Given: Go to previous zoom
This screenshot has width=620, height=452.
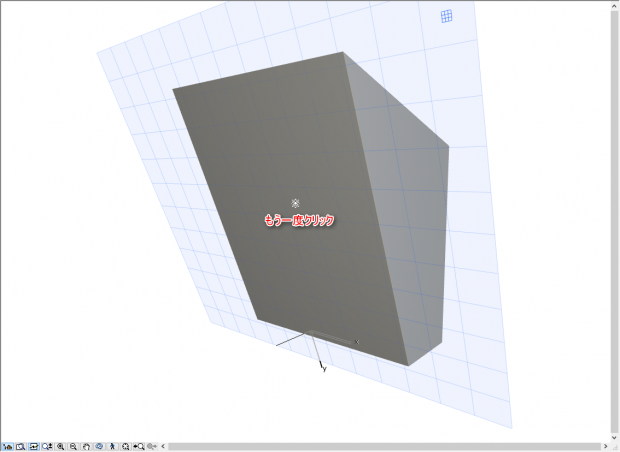Looking at the screenshot, I should tap(139, 446).
